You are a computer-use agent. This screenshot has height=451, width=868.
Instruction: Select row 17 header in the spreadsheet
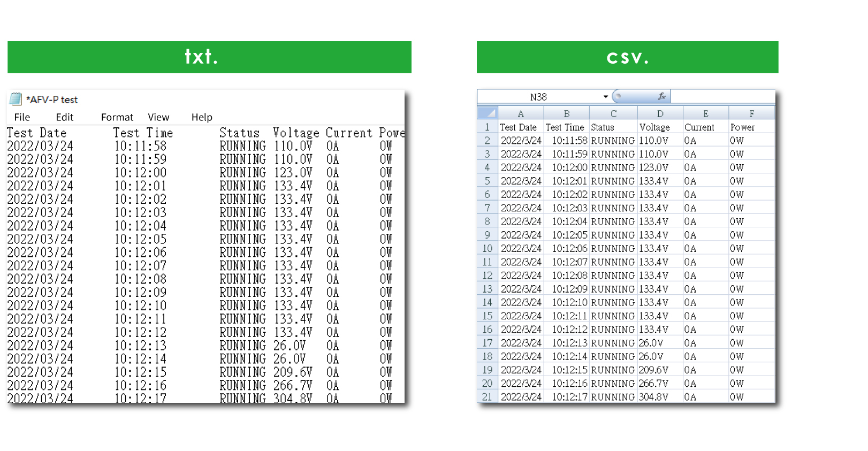487,343
